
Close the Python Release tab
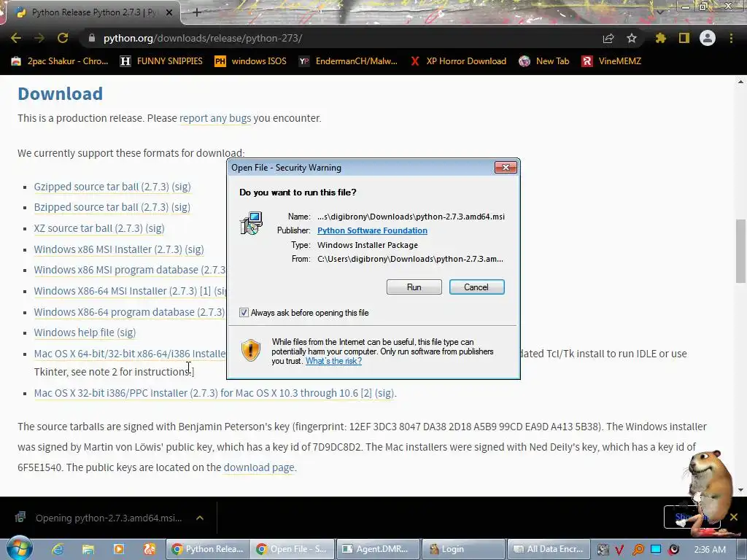click(169, 12)
